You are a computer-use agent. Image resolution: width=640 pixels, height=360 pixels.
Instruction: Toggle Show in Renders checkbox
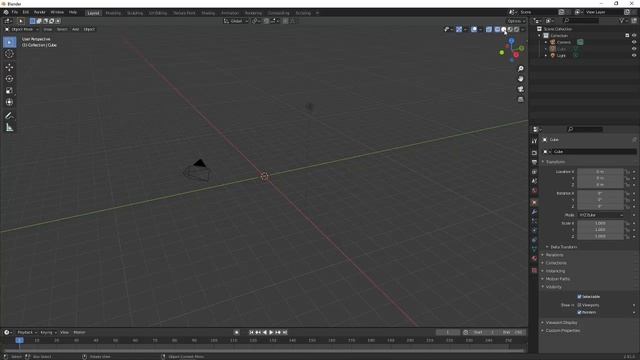[x=579, y=312]
